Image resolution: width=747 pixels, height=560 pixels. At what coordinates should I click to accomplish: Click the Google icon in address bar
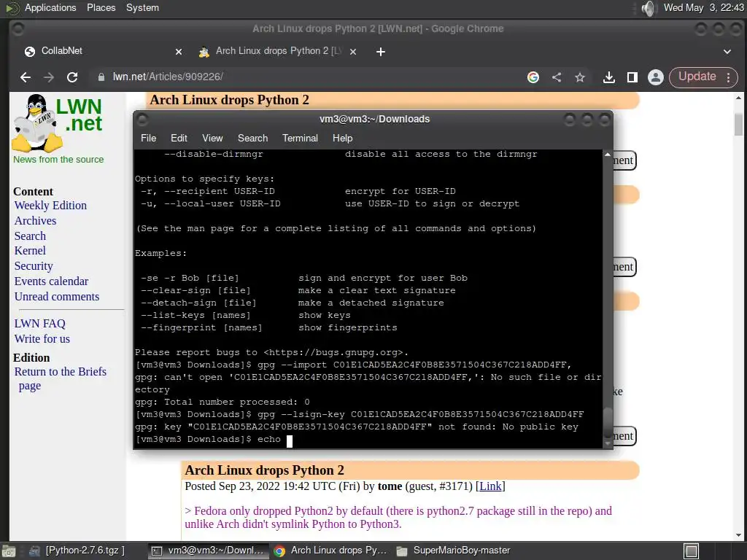(x=533, y=77)
